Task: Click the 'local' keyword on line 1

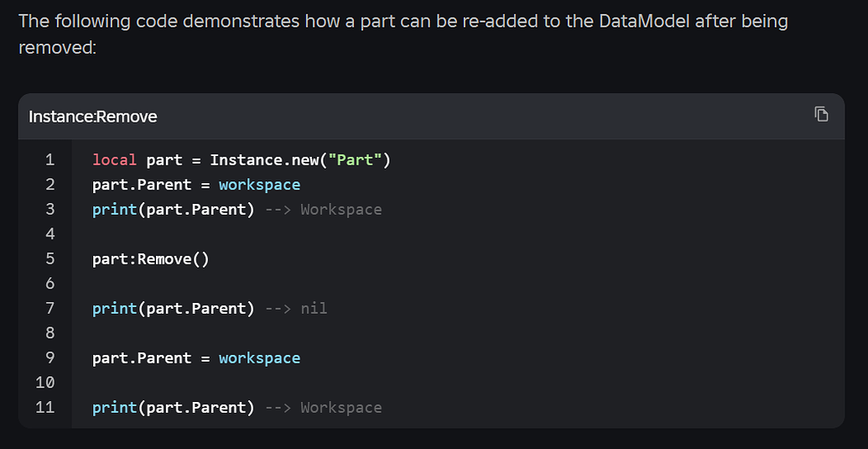Action: [x=114, y=159]
